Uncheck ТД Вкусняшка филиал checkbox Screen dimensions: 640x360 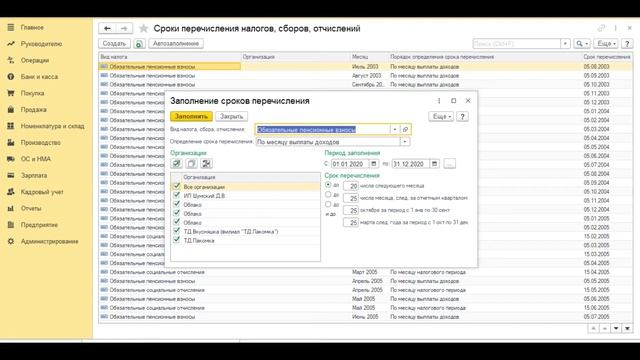click(177, 231)
